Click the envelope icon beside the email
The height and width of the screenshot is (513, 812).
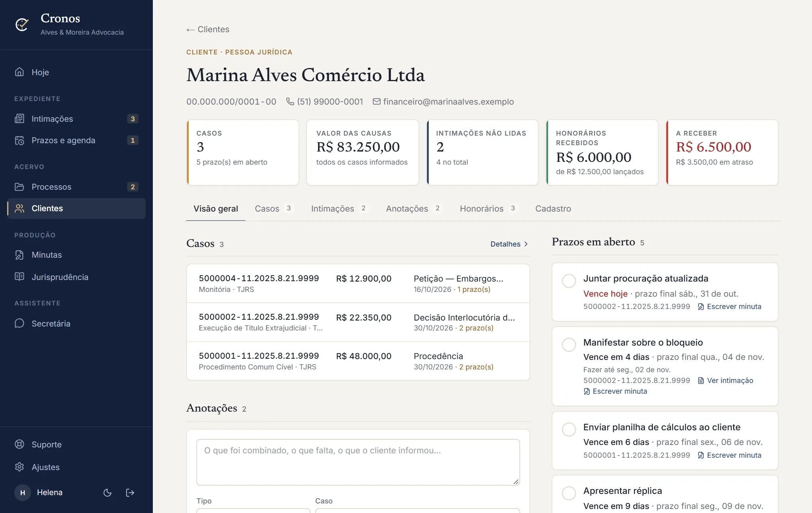pyautogui.click(x=377, y=101)
